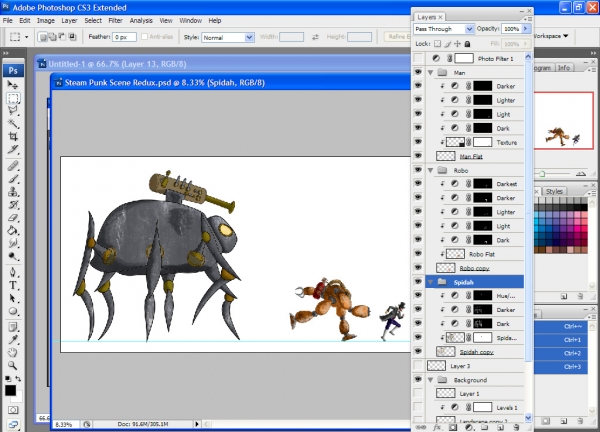Select the Rectangular Marquee tool

tap(13, 98)
